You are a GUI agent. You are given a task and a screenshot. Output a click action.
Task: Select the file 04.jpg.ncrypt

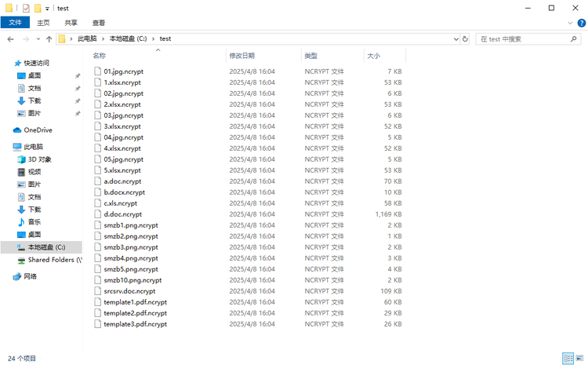click(x=123, y=137)
